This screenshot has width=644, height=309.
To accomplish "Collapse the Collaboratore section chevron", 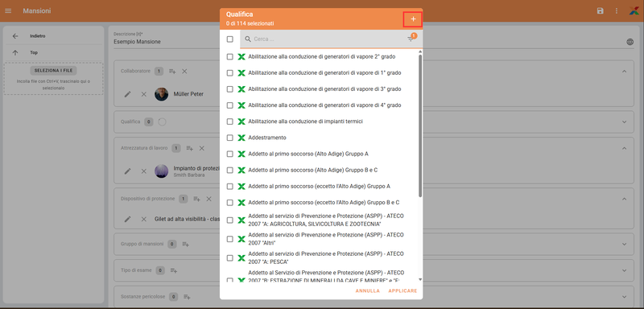I will (x=625, y=72).
